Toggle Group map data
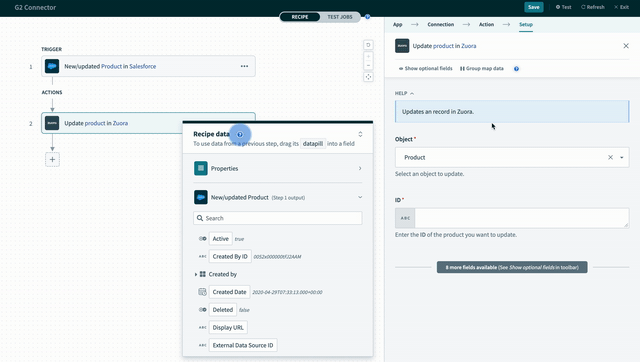This screenshot has width=640, height=362. [x=482, y=69]
